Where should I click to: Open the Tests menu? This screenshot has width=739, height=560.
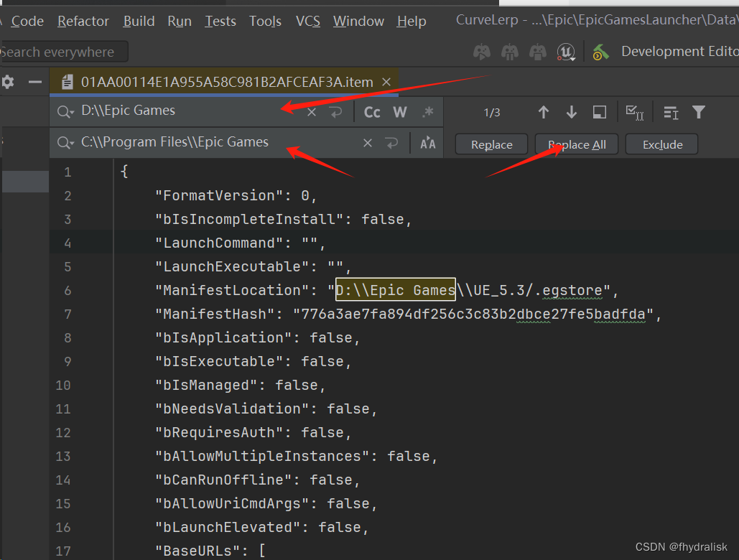pos(220,22)
